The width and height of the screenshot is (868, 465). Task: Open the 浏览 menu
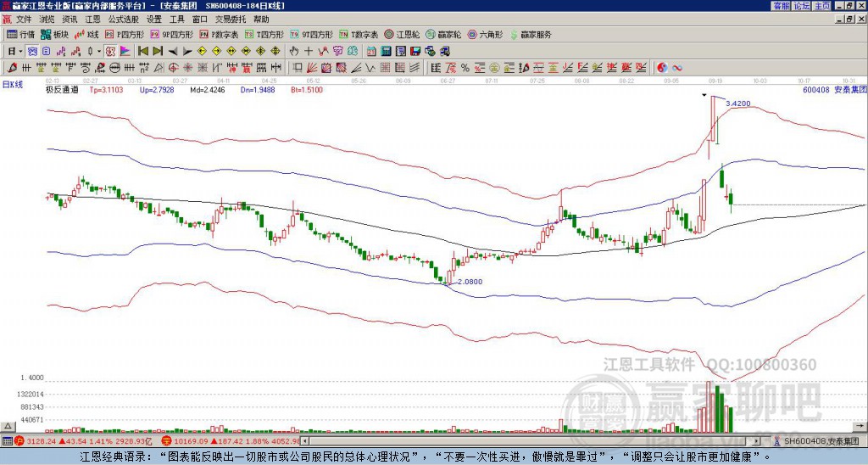click(47, 20)
